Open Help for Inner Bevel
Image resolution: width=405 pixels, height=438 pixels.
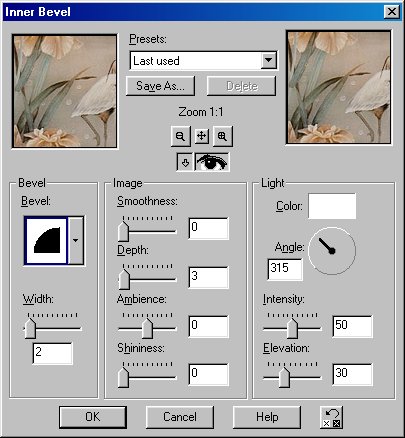pos(267,417)
